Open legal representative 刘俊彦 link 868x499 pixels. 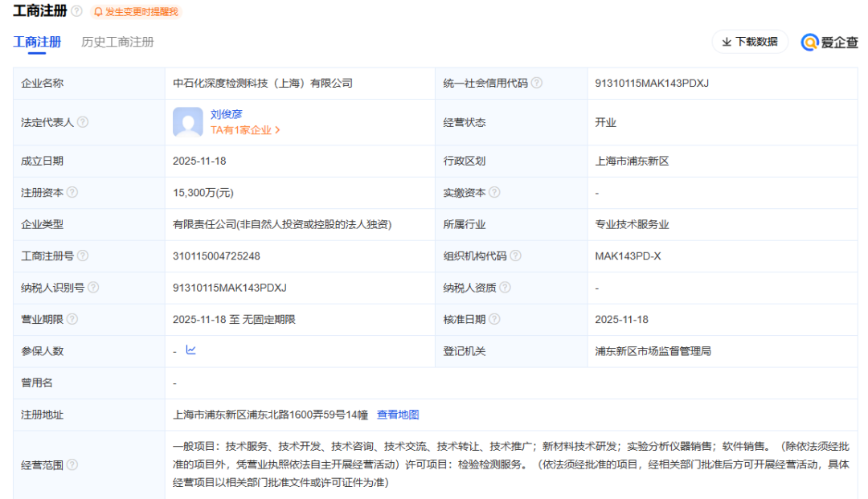tap(227, 114)
